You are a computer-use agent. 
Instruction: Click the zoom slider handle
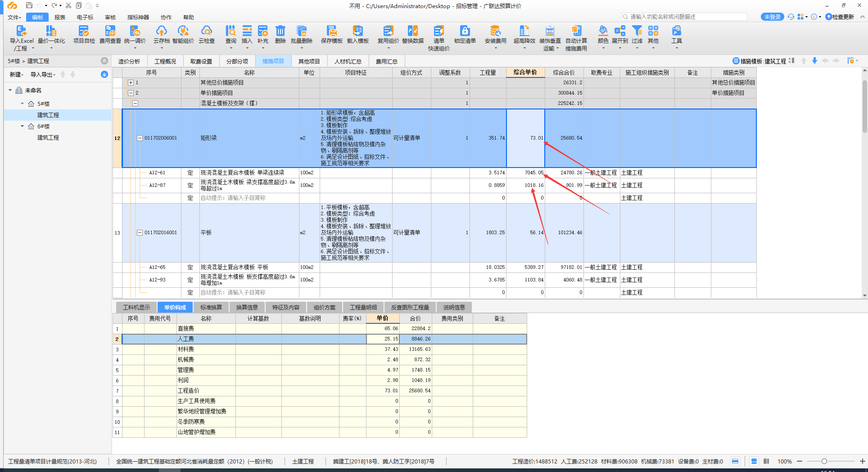click(824, 461)
